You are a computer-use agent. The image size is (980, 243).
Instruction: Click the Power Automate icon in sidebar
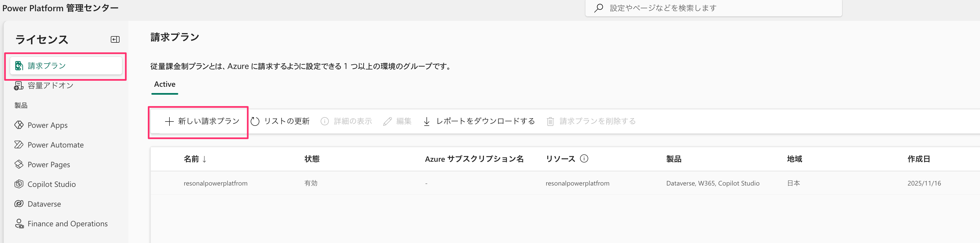19,145
